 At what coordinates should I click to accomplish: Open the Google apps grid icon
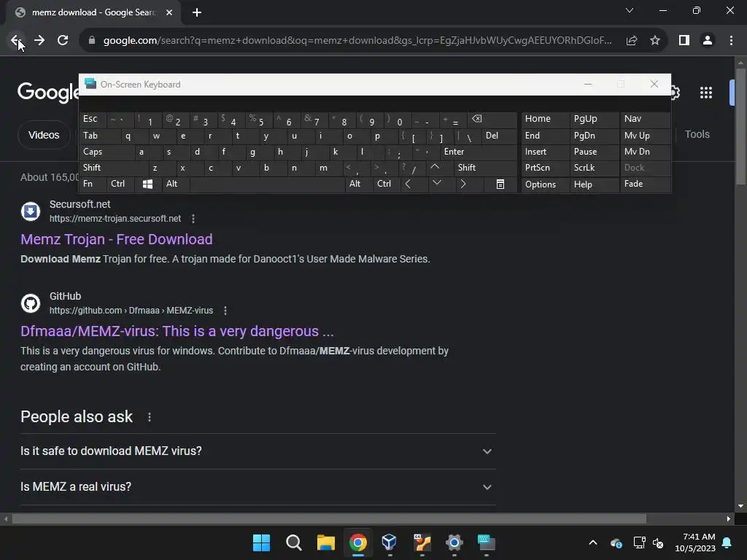pyautogui.click(x=706, y=93)
